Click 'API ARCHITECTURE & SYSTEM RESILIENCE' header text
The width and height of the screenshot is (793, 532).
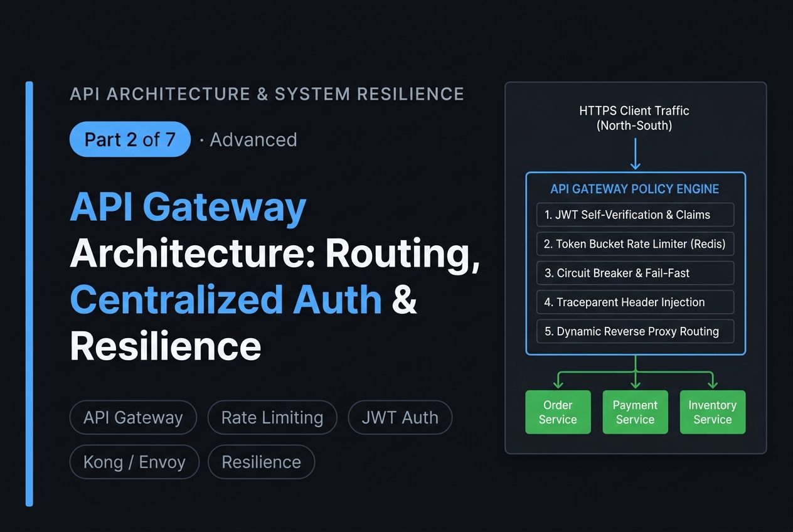[x=267, y=94]
